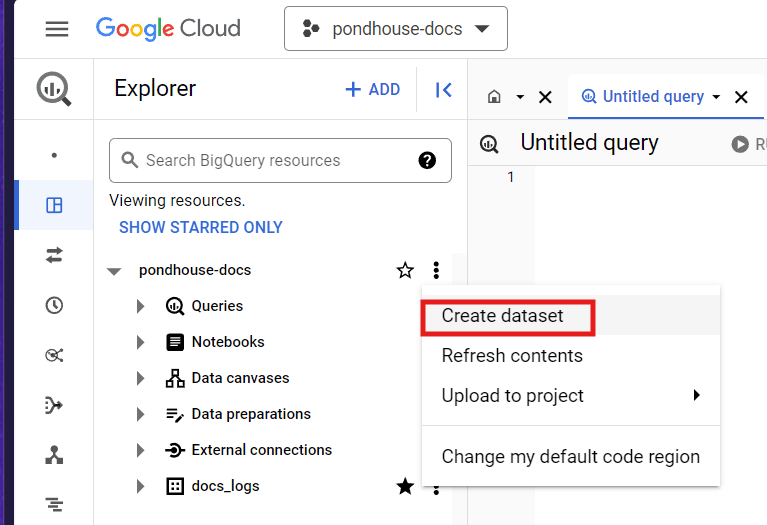Viewport: 767px width, 525px height.
Task: Click the BigQuery product icon
Action: pos(54,89)
